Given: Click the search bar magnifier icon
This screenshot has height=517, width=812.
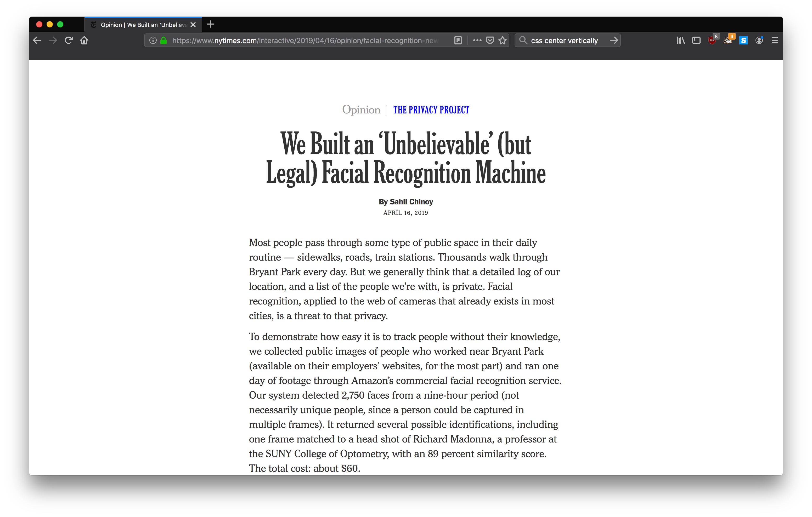Looking at the screenshot, I should [523, 41].
